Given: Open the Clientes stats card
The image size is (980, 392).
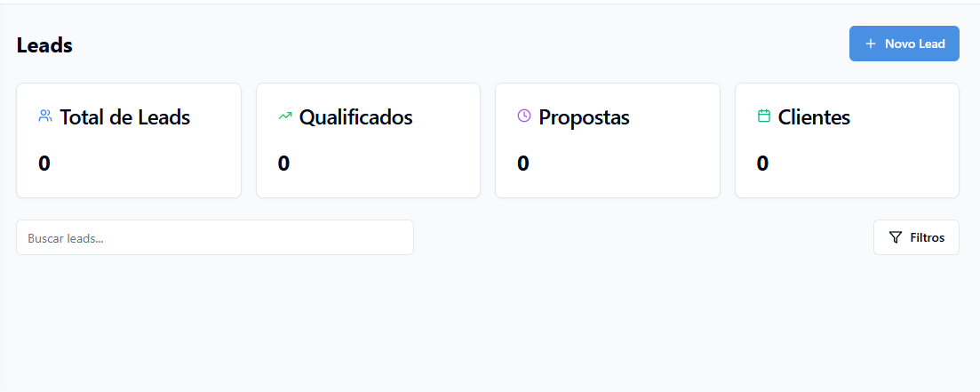Looking at the screenshot, I should [x=847, y=140].
